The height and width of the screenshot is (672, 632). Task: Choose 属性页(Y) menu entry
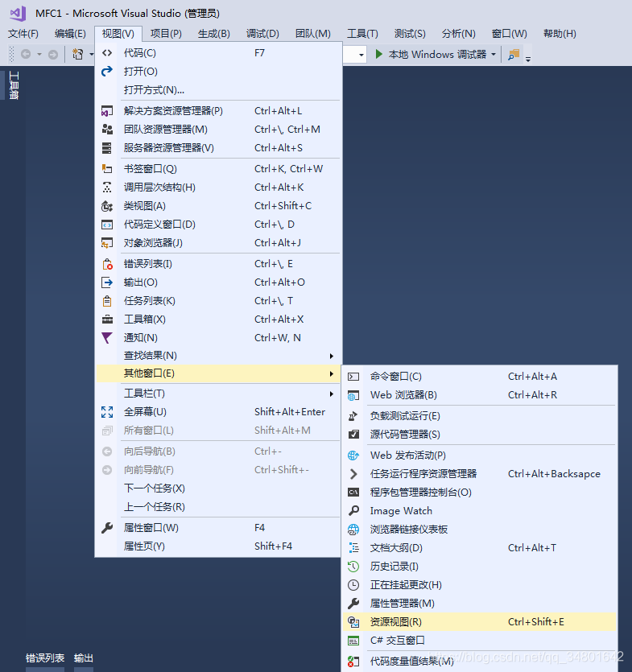tap(218, 546)
